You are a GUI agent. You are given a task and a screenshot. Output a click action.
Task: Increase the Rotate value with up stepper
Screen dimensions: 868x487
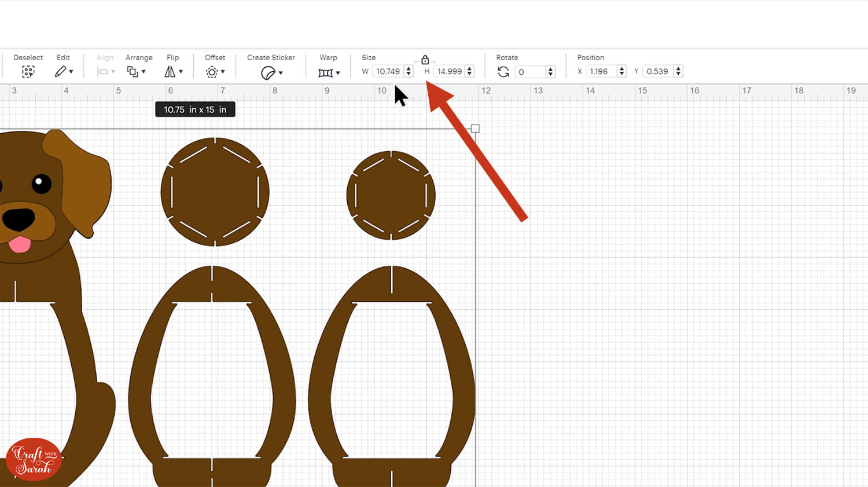pyautogui.click(x=550, y=68)
